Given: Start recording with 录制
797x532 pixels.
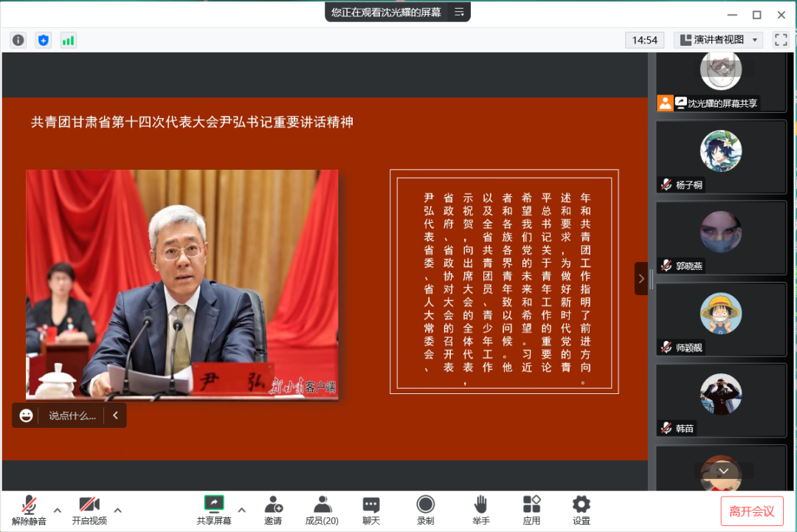Looking at the screenshot, I should [425, 510].
